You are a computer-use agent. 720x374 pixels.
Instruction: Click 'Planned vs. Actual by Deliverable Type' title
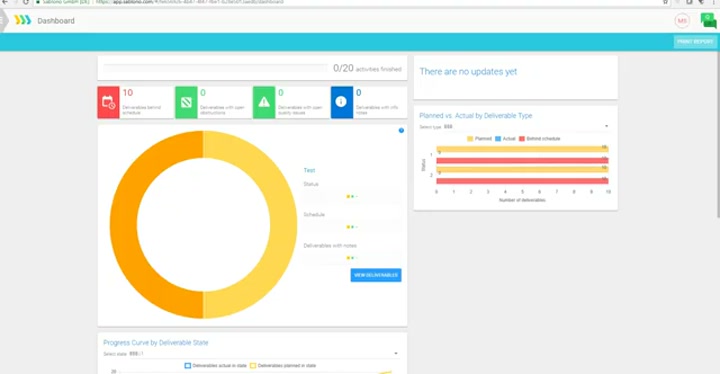[476, 116]
